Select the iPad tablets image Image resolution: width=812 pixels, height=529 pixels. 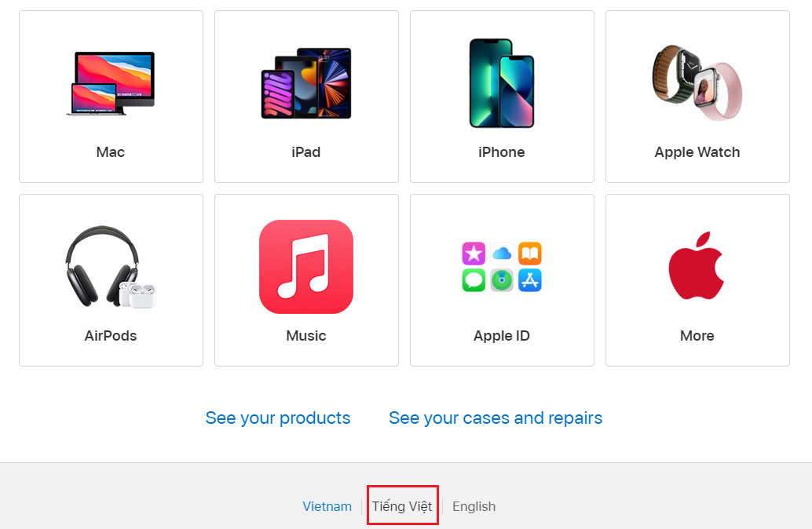click(x=306, y=84)
